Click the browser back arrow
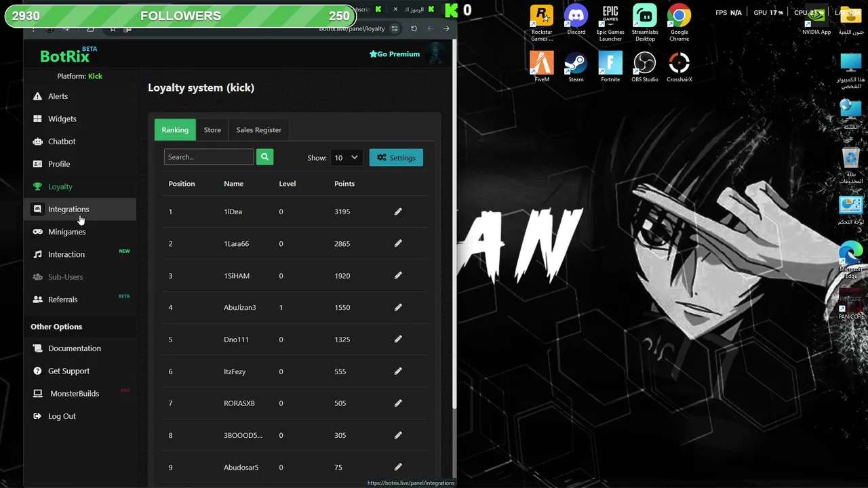The image size is (868, 488). tap(430, 28)
